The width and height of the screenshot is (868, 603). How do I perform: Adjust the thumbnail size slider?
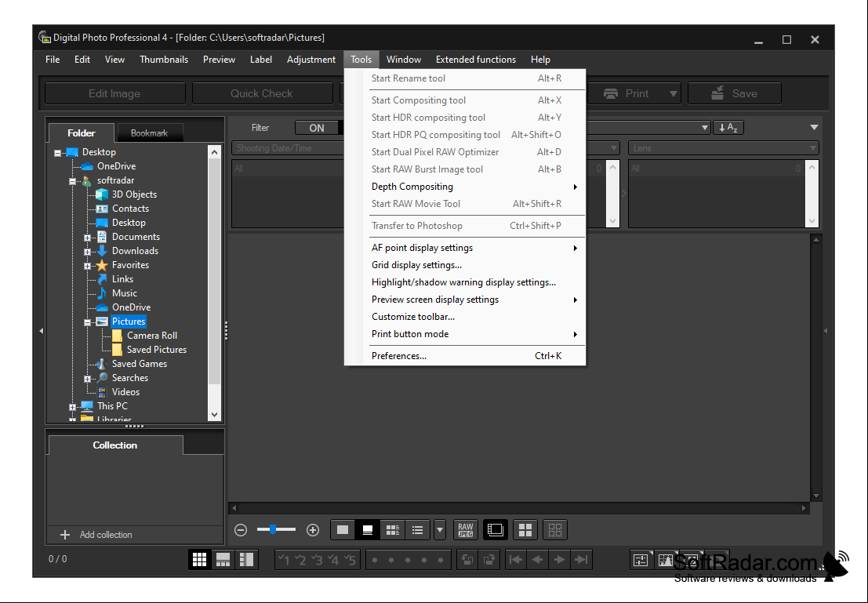276,530
